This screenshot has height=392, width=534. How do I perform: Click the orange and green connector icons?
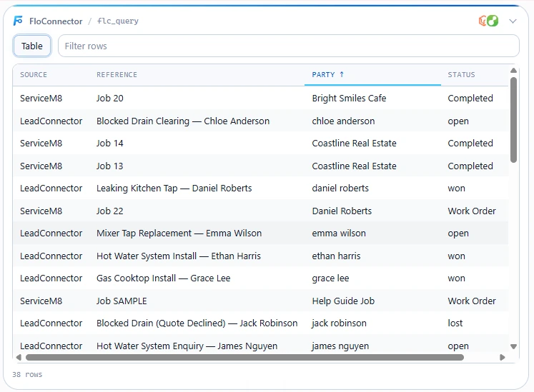(488, 21)
